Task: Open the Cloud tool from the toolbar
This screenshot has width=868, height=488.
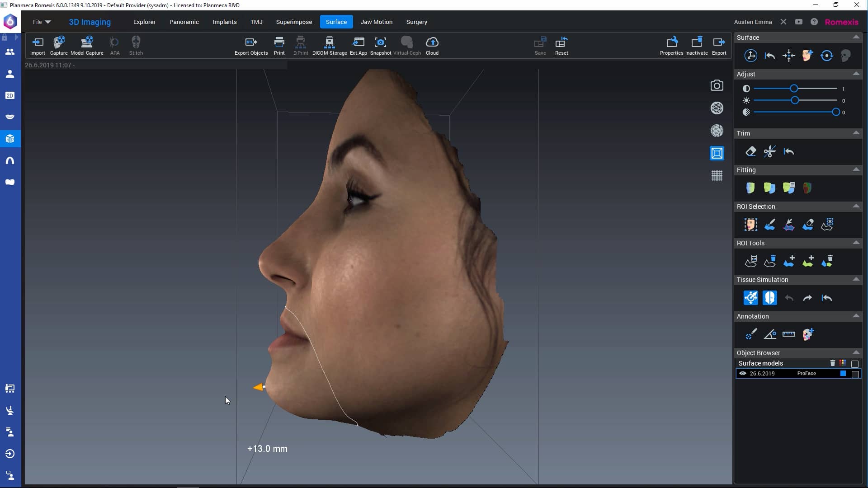Action: coord(432,44)
